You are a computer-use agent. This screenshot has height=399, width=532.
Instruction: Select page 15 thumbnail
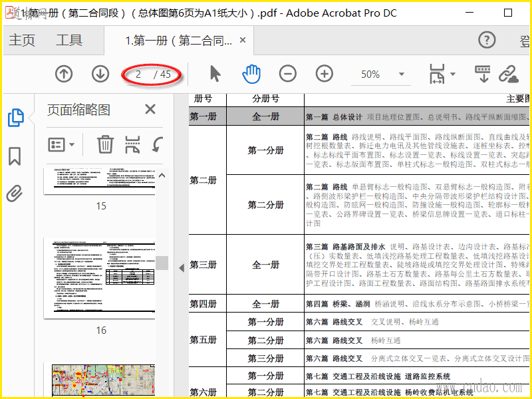[x=99, y=181]
